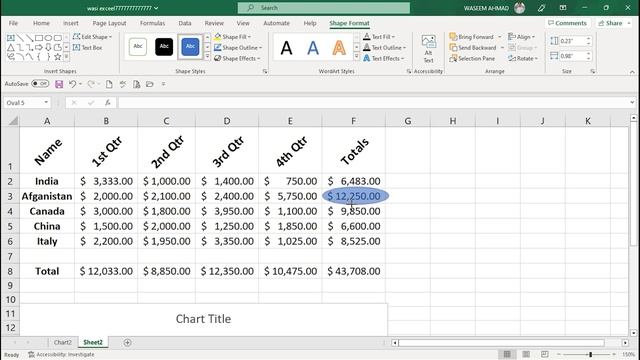Switch to the Formulas tab
640x360 pixels.
tap(153, 23)
